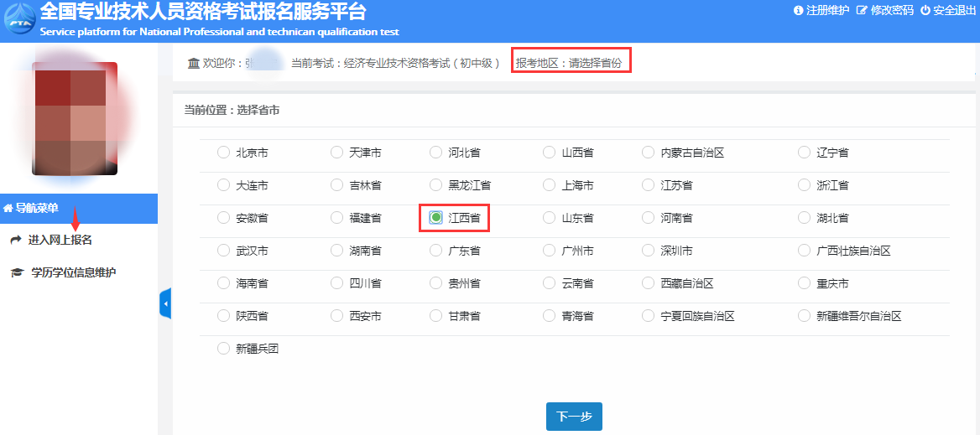Select the 江西省 radio button
Viewport: 980px width, 435px height.
[x=435, y=218]
